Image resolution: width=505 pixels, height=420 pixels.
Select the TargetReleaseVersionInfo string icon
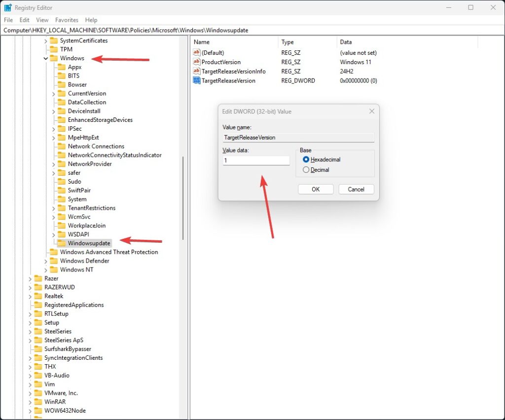(x=196, y=71)
